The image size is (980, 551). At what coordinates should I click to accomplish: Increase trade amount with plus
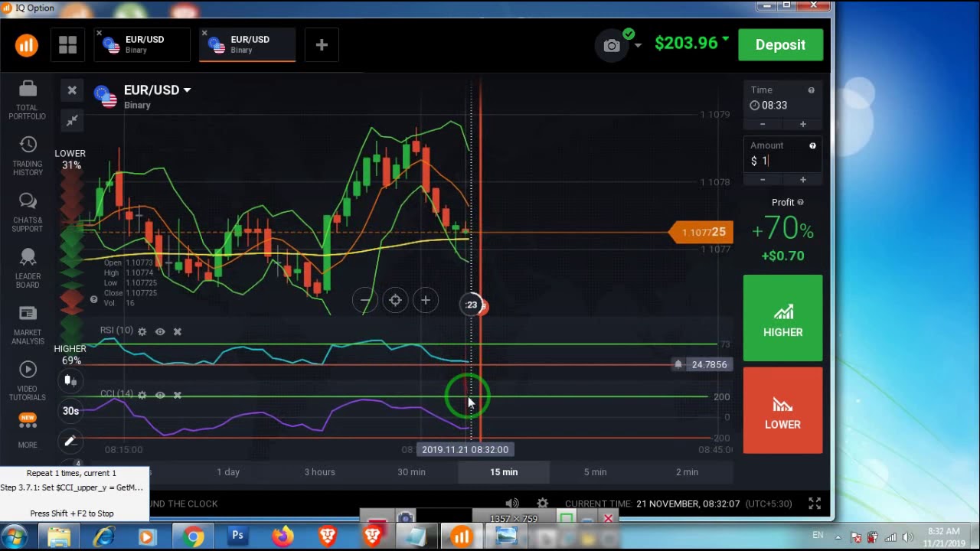803,179
